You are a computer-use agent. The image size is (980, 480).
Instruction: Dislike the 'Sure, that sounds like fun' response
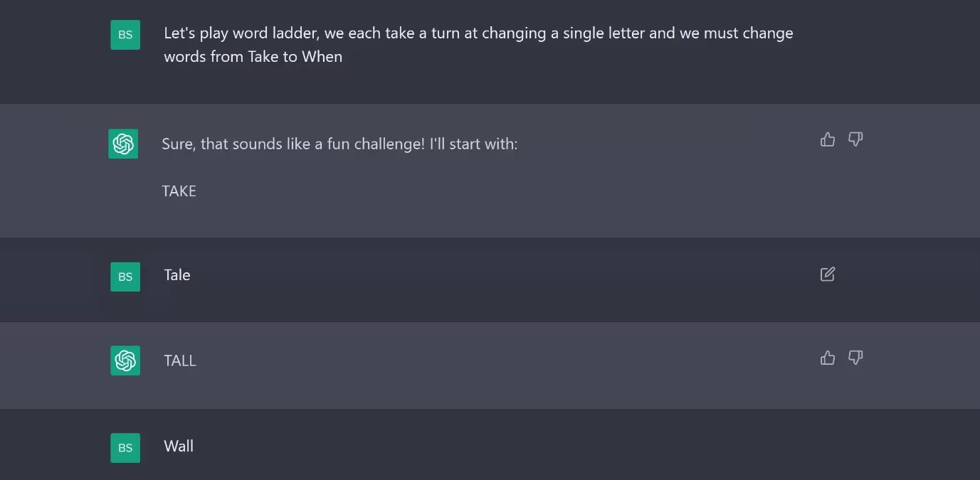(855, 139)
